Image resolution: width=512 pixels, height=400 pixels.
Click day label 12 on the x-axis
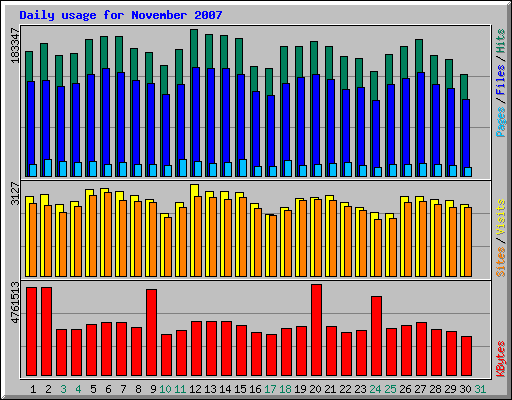click(195, 389)
